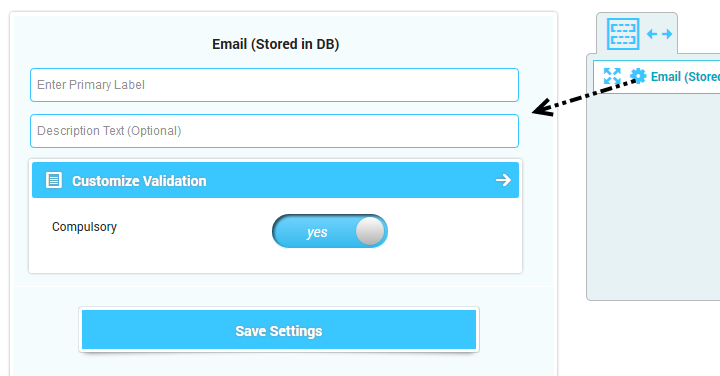720x376 pixels.
Task: Focus the Enter Primary Label field
Action: (275, 85)
